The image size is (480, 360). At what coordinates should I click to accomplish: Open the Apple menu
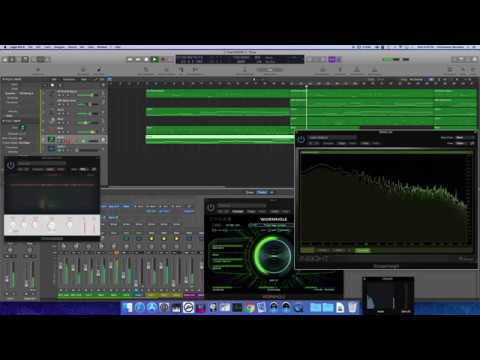pos(5,47)
